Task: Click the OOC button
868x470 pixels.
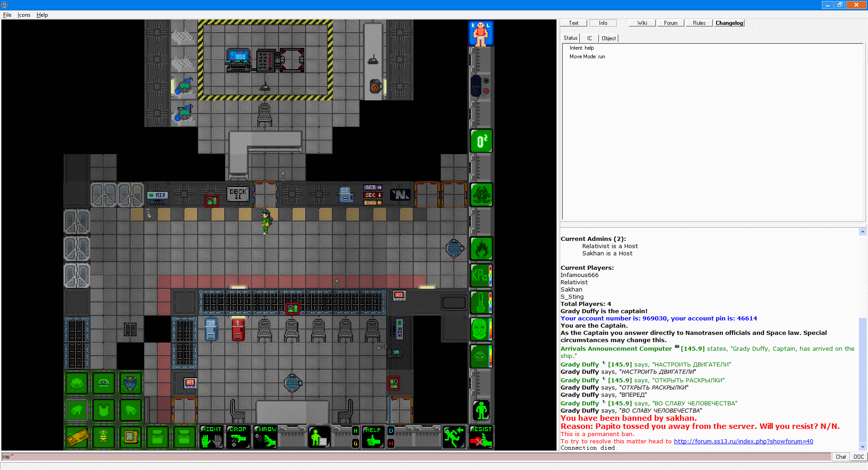Action: [859, 457]
